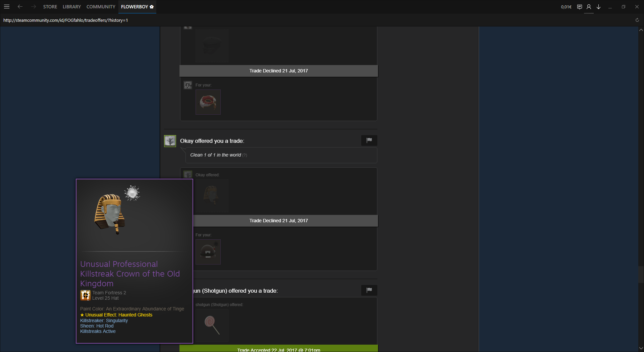Reload the page using the refresh icon
Image resolution: width=644 pixels, height=352 pixels.
[x=637, y=20]
